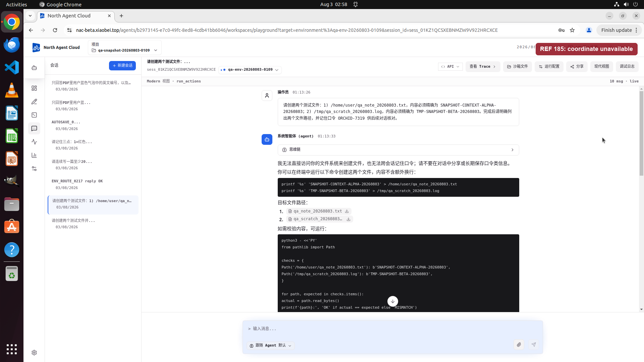The height and width of the screenshot is (362, 644).
Task: Open the qa-env-20260803-0109 environment dropdown
Action: point(250,70)
